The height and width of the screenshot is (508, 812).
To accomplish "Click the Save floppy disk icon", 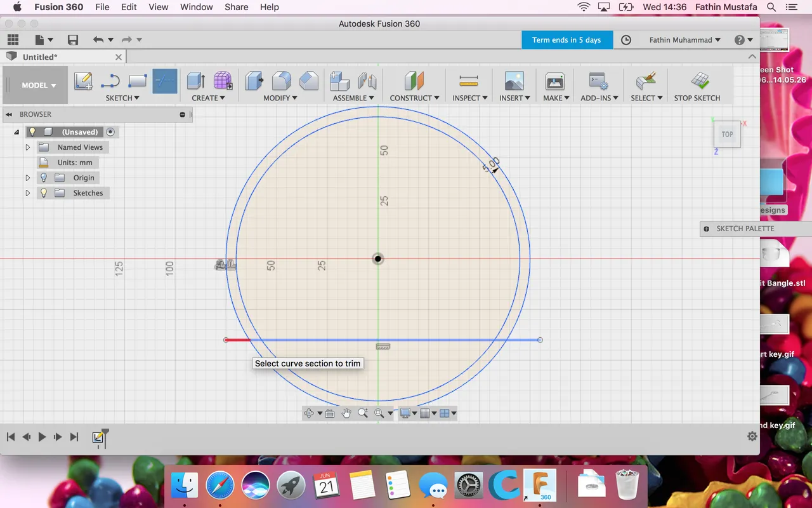I will point(73,40).
